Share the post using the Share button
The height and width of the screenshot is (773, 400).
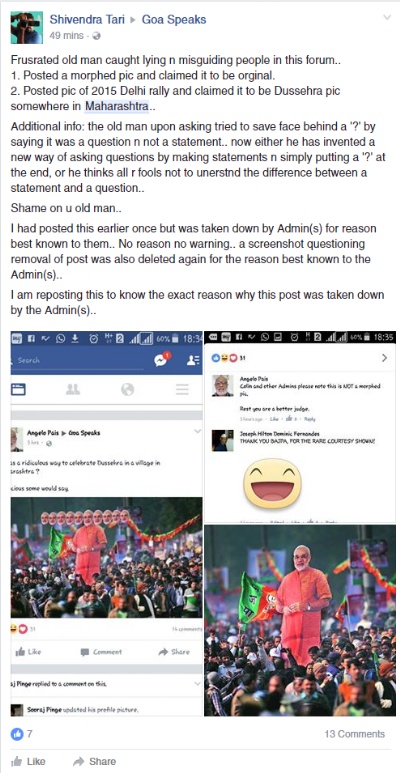point(94,761)
